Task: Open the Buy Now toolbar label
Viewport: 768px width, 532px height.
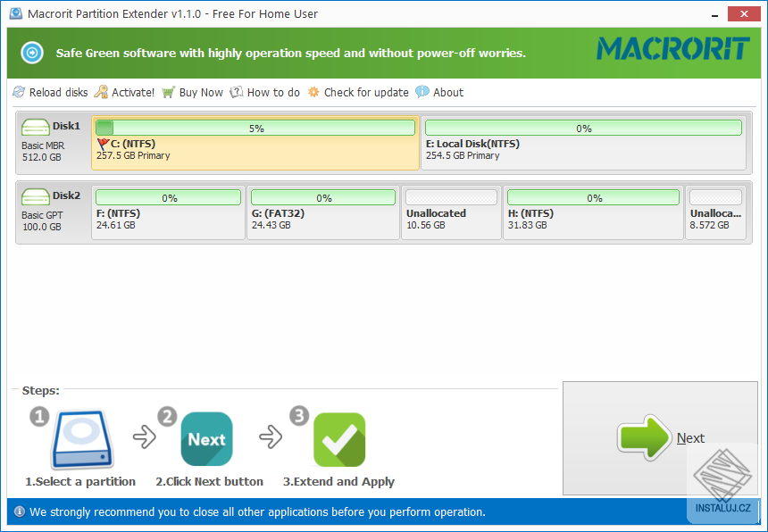Action: pyautogui.click(x=201, y=93)
